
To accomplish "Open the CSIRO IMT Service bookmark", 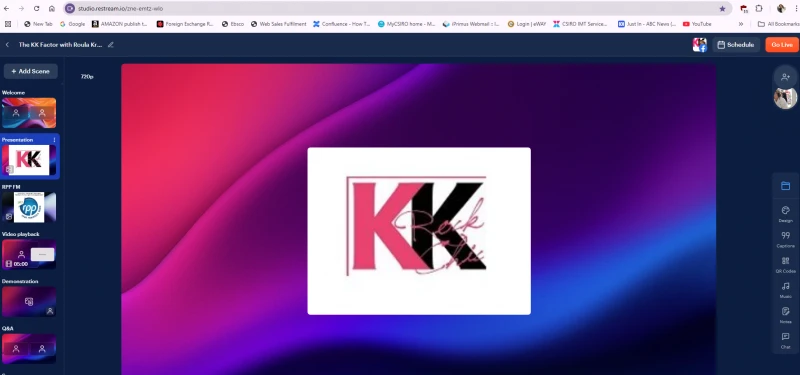I will click(x=580, y=24).
